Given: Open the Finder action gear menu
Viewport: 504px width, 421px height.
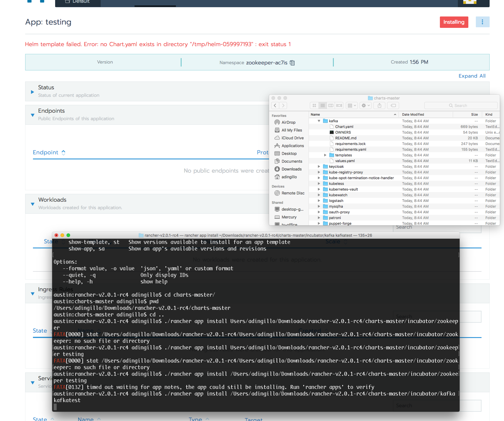Looking at the screenshot, I should pyautogui.click(x=365, y=105).
